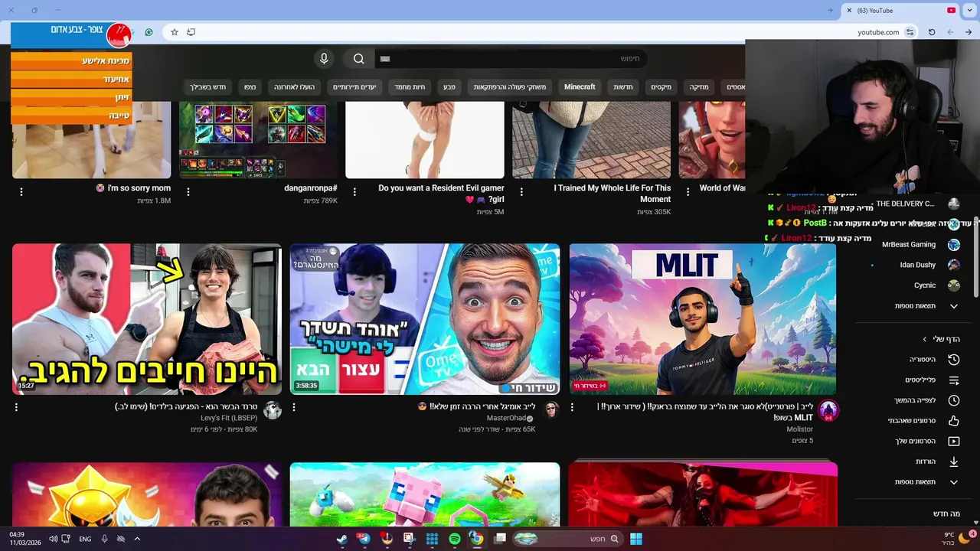Open the on-screen keyboard icon in search box
Viewport: 980px width, 551px height.
click(385, 59)
